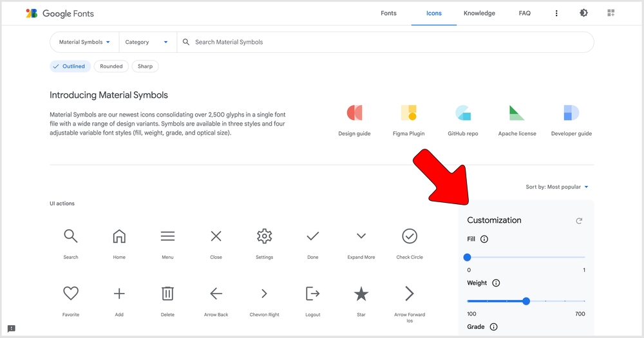This screenshot has height=338, width=644.
Task: Go to the Fonts tab
Action: pyautogui.click(x=388, y=13)
